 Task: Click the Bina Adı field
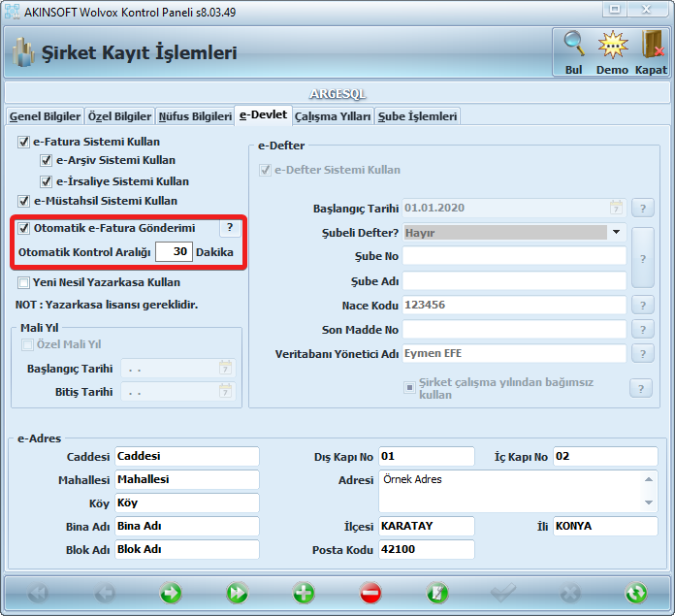(187, 526)
